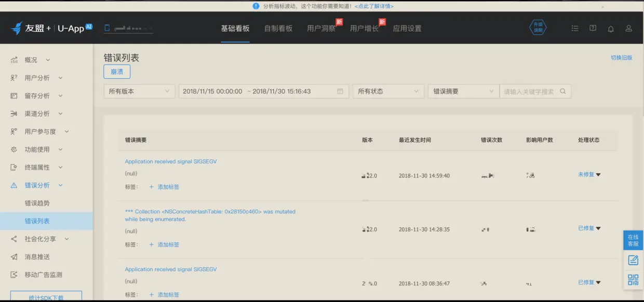Click the app selector icon near logo
The width and height of the screenshot is (644, 302).
point(107,28)
